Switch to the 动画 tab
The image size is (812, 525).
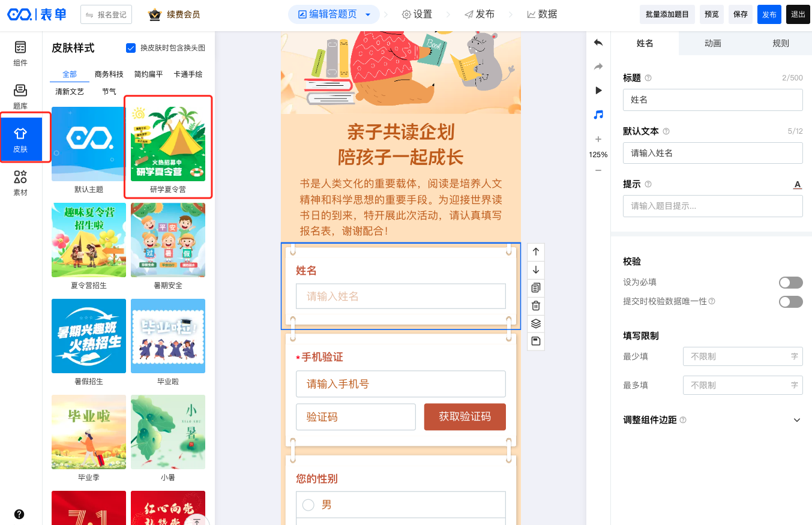(712, 43)
